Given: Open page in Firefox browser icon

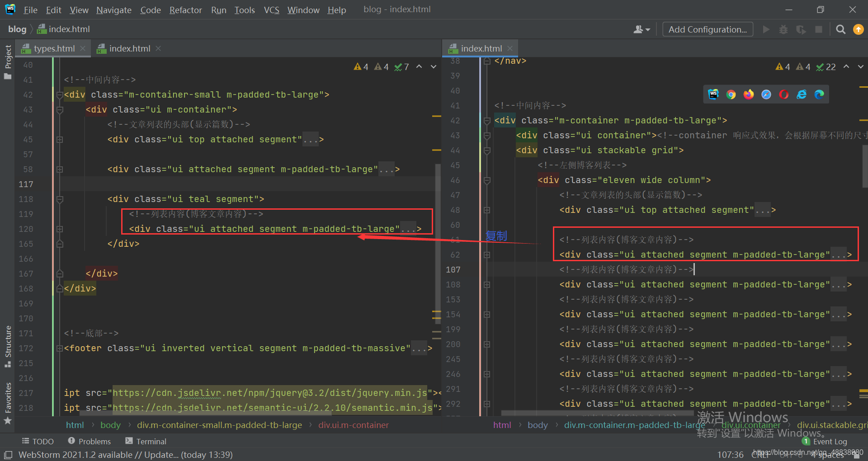Looking at the screenshot, I should 749,94.
